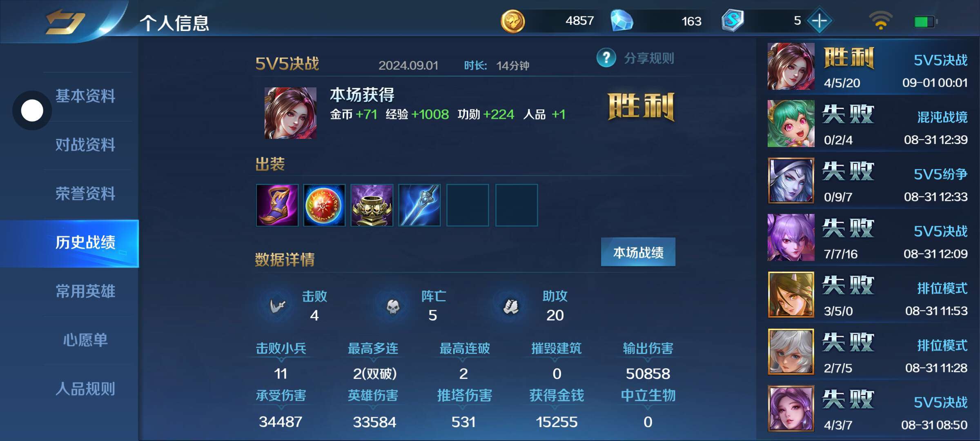
Task: Open the 荣誉资料 tab
Action: [x=85, y=194]
